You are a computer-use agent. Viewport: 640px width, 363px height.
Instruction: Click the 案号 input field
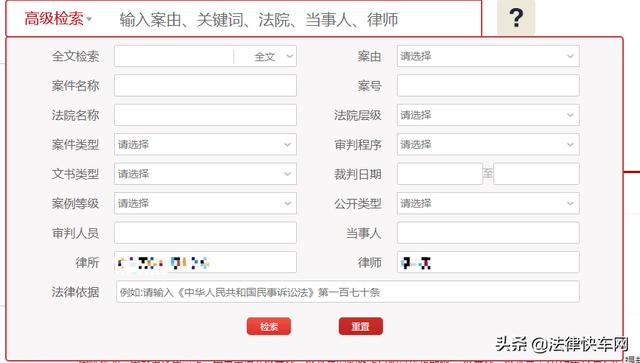tap(488, 86)
